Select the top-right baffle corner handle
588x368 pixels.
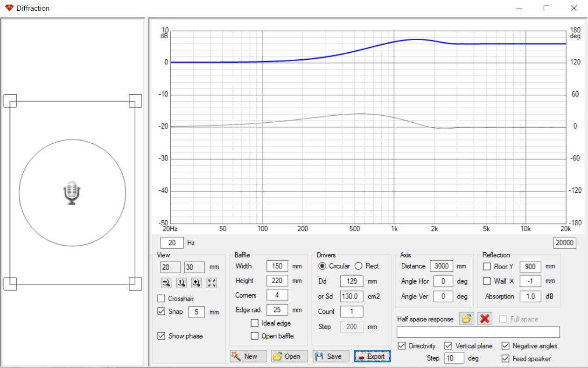point(135,101)
